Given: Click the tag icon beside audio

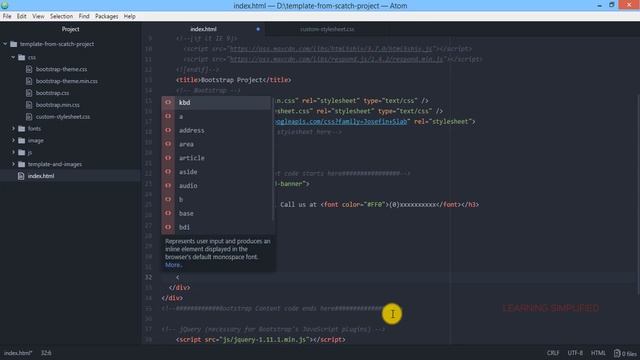Looking at the screenshot, I should (x=168, y=186).
